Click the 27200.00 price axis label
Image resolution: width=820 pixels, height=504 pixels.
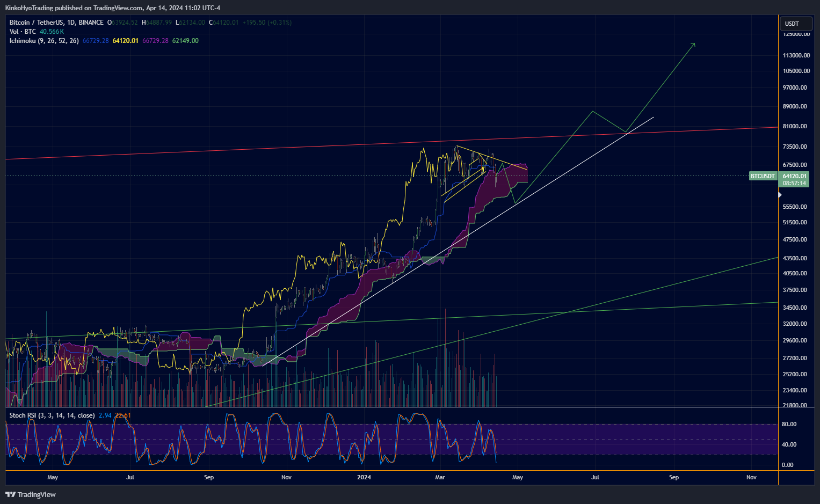click(795, 358)
